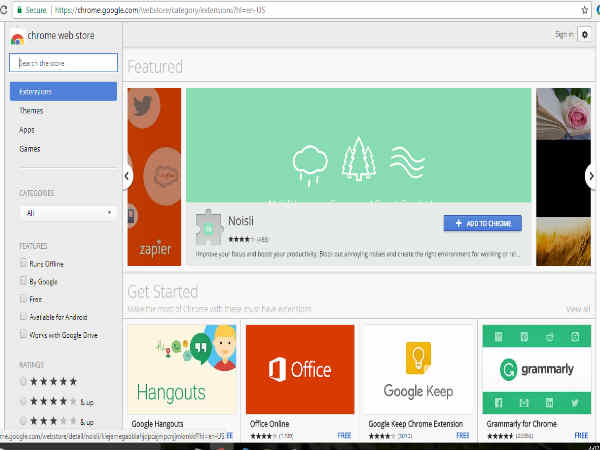Check the Available for Android filter
This screenshot has width=600, height=450.
[23, 316]
